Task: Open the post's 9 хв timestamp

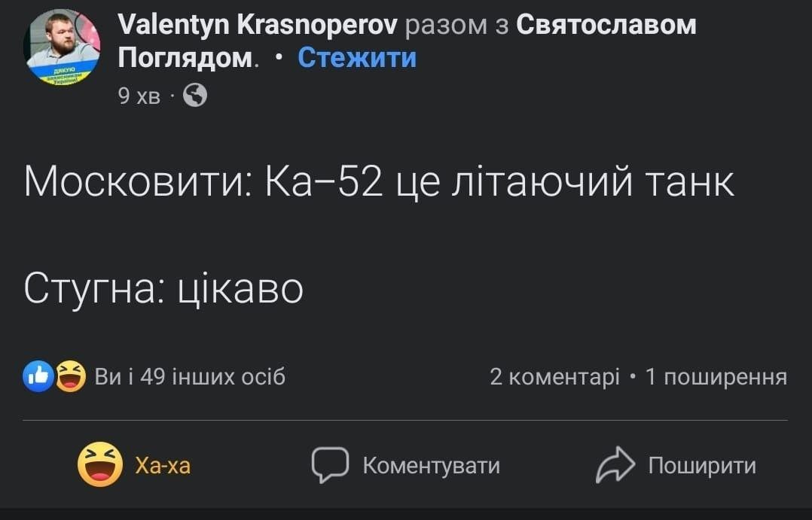Action: click(x=139, y=96)
